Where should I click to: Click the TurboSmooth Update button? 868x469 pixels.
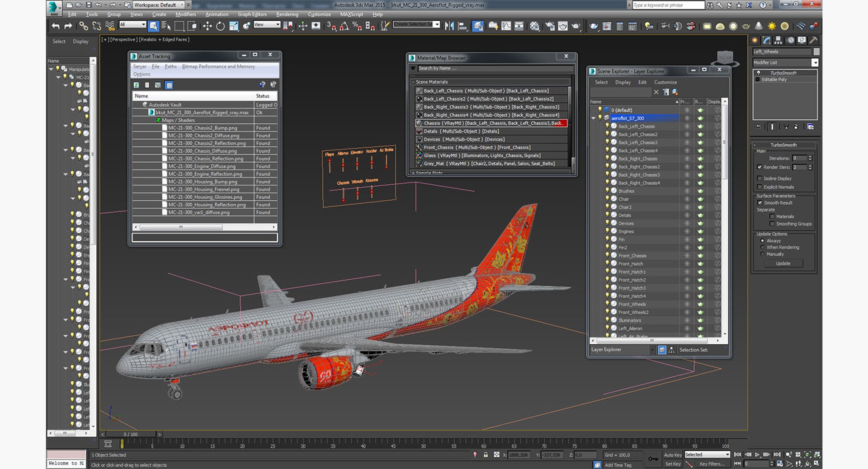[x=783, y=263]
